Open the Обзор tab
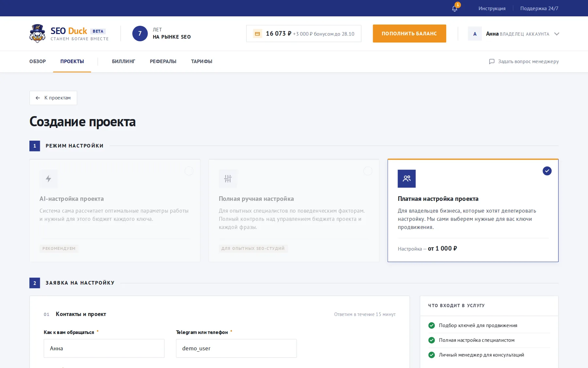 [x=38, y=61]
